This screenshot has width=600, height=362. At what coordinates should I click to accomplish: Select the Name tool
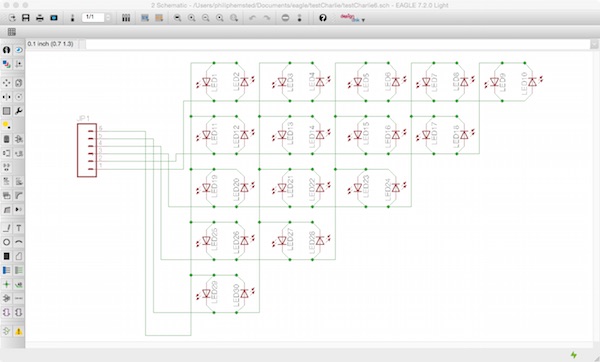tap(7, 182)
